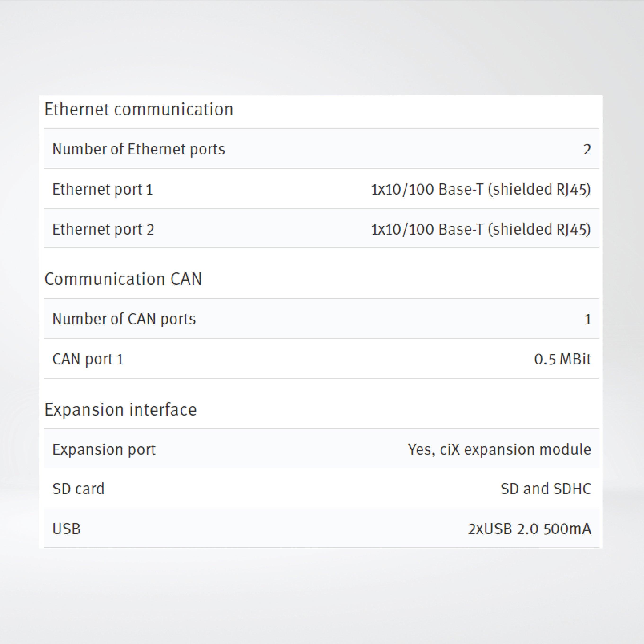Click the ciX expansion module value

(x=499, y=449)
